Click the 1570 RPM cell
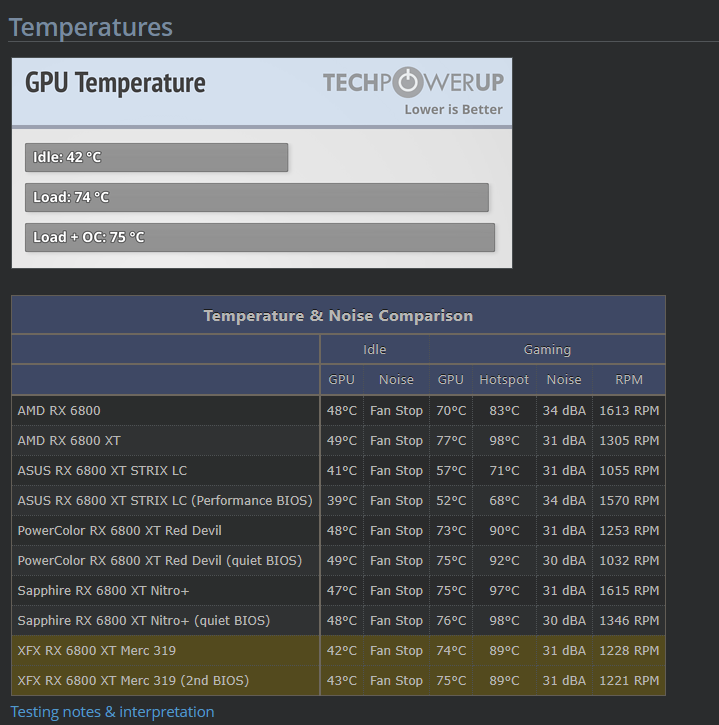 pyautogui.click(x=629, y=501)
